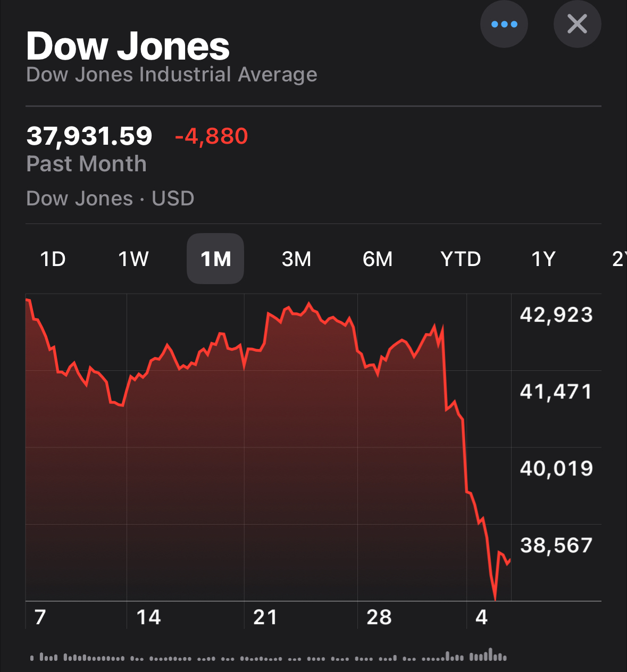Switch chart to 6M range
This screenshot has height=672, width=627.
pyautogui.click(x=378, y=259)
